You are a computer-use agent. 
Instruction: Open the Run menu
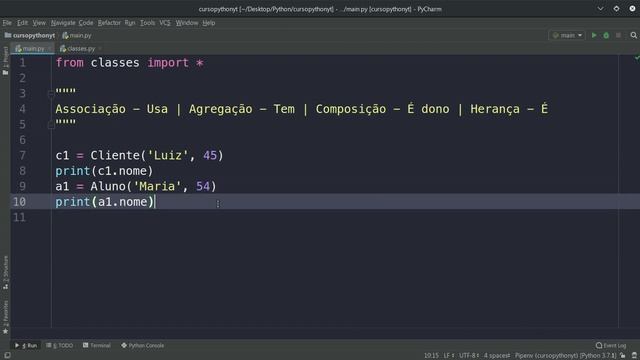coord(130,23)
